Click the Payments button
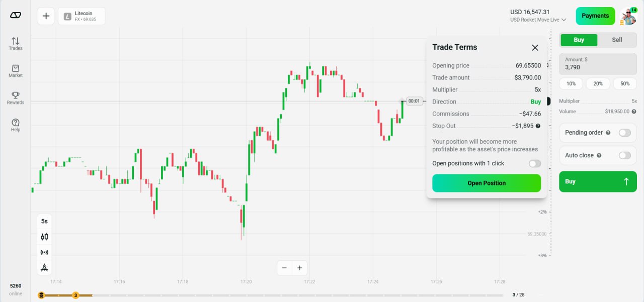The width and height of the screenshot is (644, 302). tap(595, 16)
